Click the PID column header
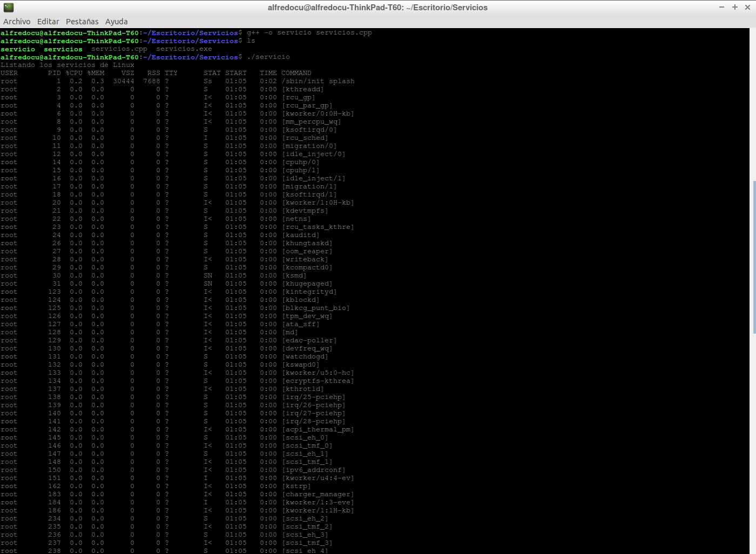 click(55, 73)
